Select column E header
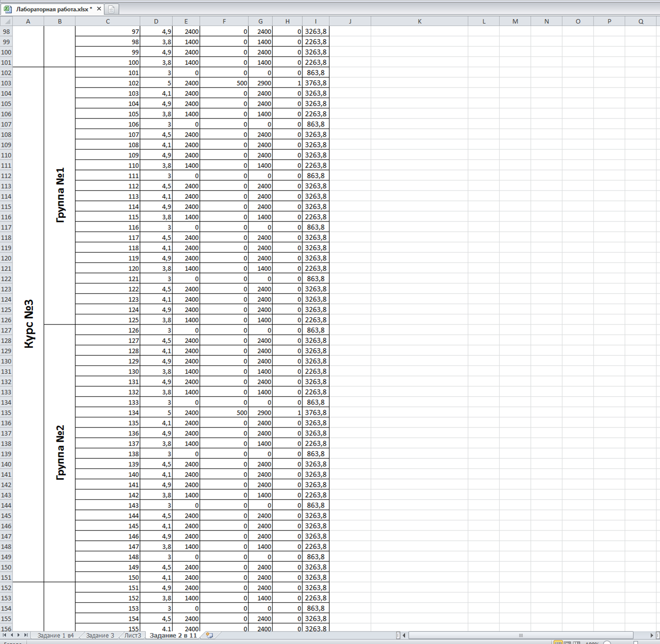Screen dimensions: 660x644 tap(186, 21)
